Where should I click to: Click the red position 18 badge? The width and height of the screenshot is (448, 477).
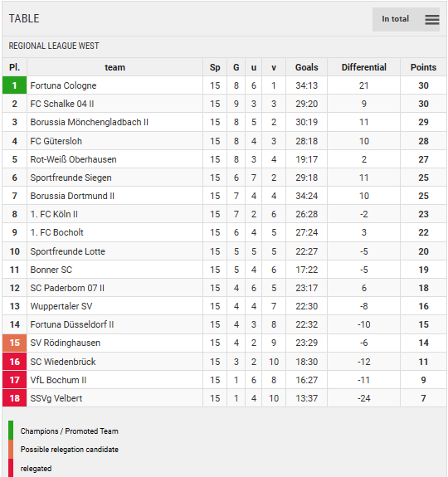tap(15, 398)
